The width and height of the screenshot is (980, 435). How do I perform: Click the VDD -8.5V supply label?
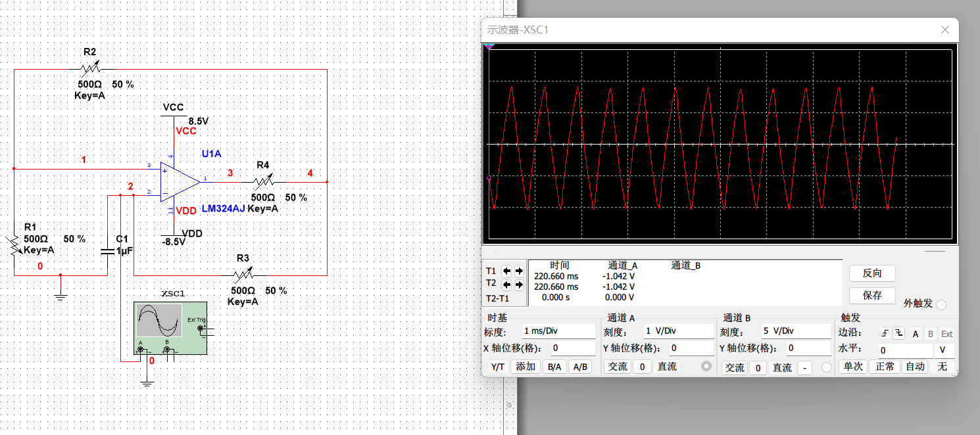tap(174, 242)
